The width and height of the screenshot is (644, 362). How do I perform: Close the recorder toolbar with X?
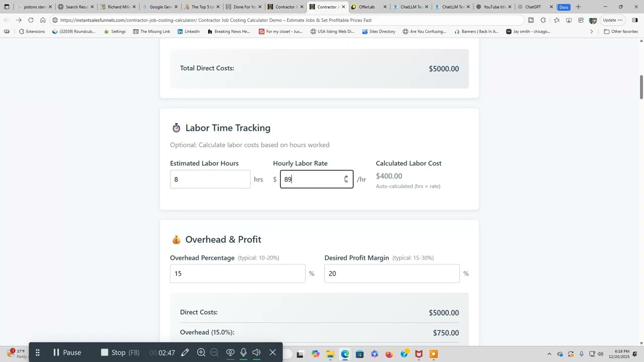click(273, 352)
